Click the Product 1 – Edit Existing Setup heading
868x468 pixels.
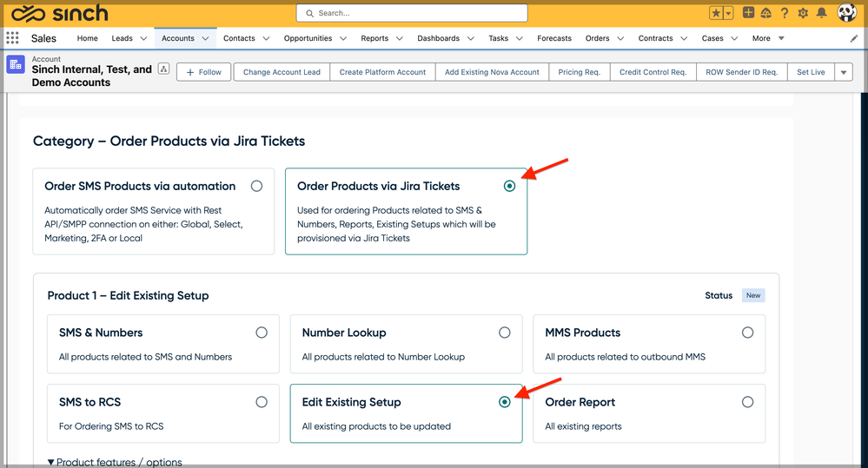click(128, 295)
